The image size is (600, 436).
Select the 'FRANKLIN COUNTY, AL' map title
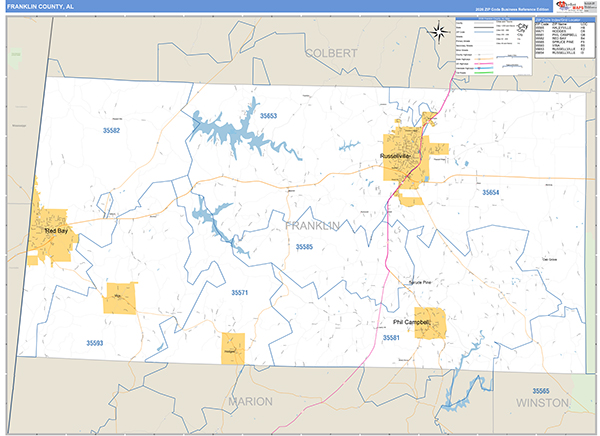[x=40, y=7]
